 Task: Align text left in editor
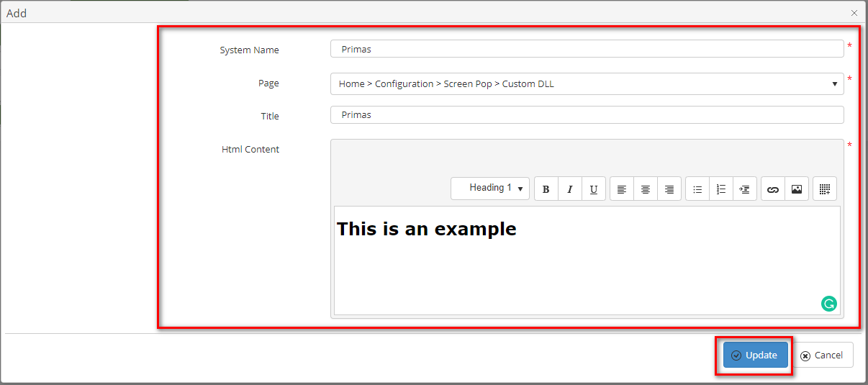(622, 189)
